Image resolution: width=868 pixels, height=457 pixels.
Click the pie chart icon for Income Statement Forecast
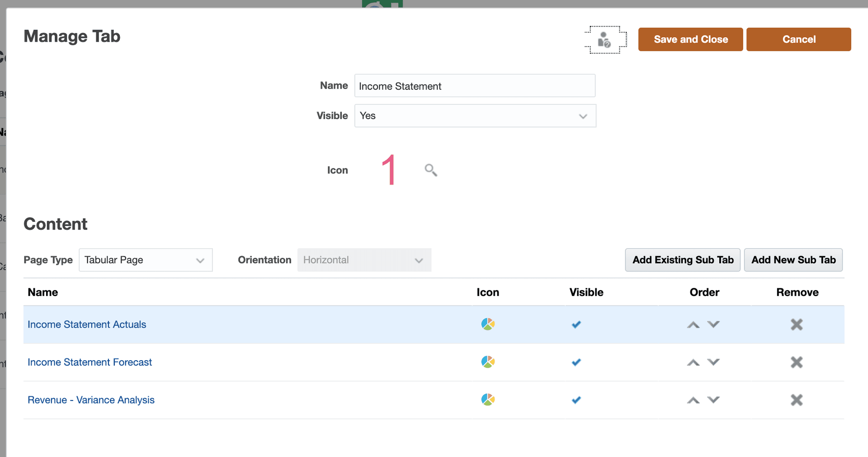point(488,362)
